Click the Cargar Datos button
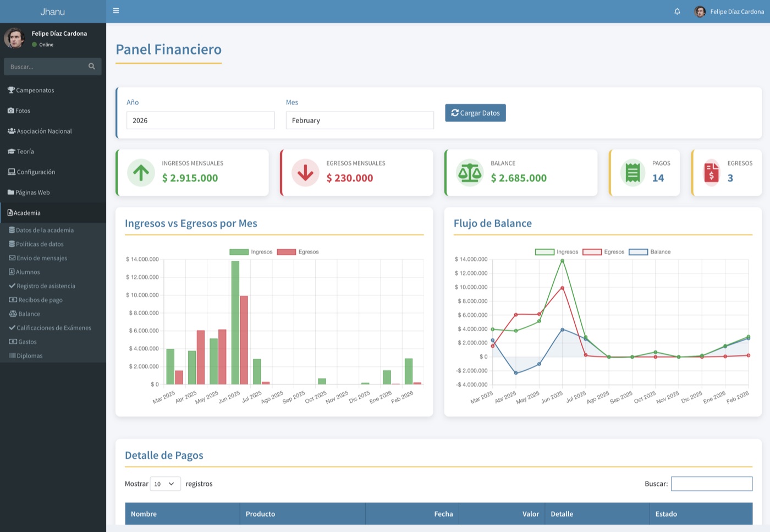The width and height of the screenshot is (770, 532). (475, 113)
